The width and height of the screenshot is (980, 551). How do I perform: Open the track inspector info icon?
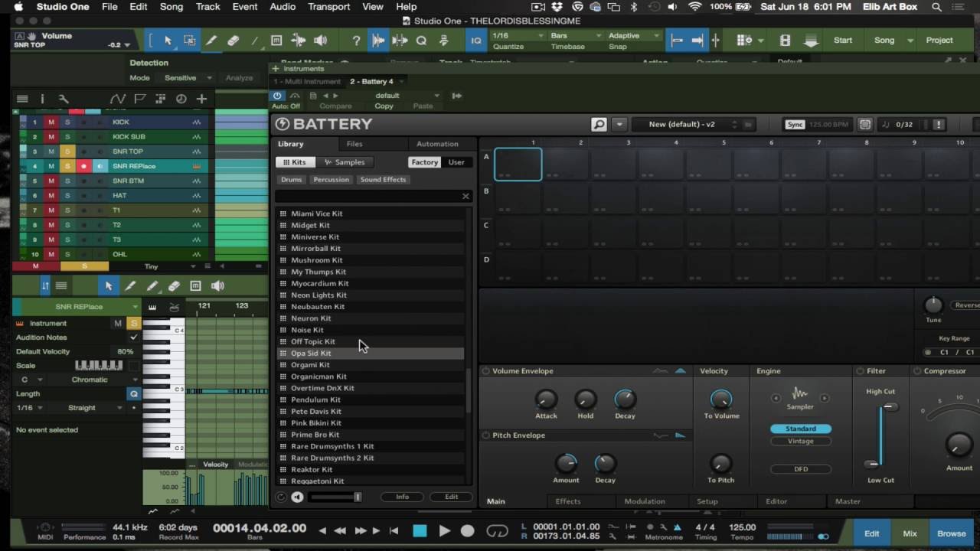[42, 99]
